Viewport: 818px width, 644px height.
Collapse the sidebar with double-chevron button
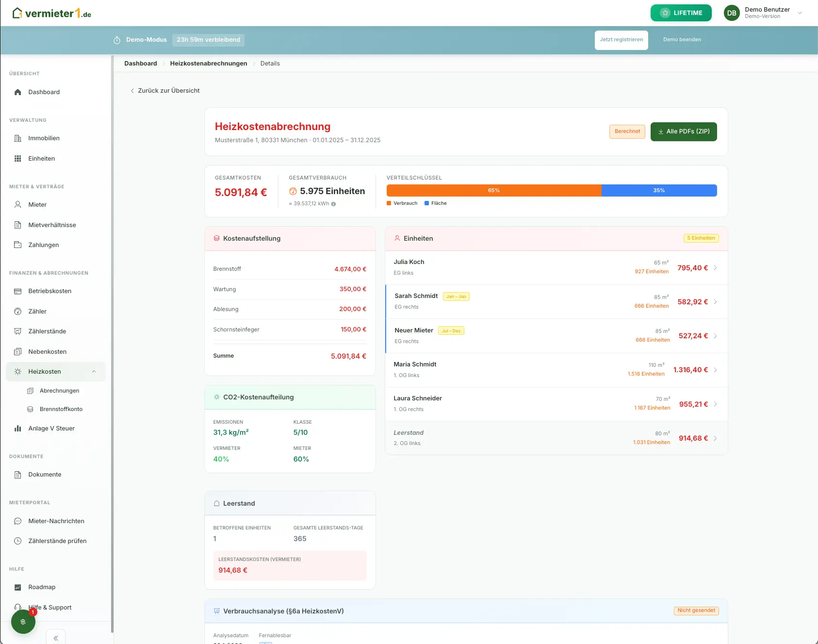[x=56, y=638]
